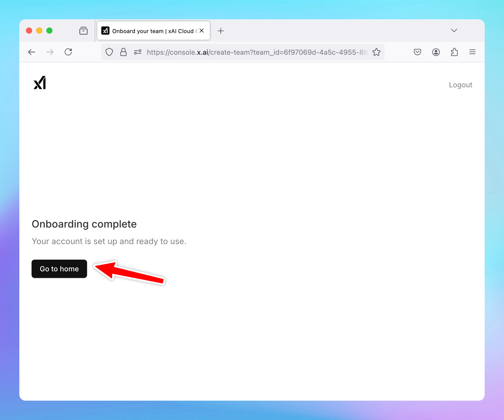Image resolution: width=504 pixels, height=420 pixels.
Task: Click the browser back navigation arrow
Action: click(x=32, y=52)
